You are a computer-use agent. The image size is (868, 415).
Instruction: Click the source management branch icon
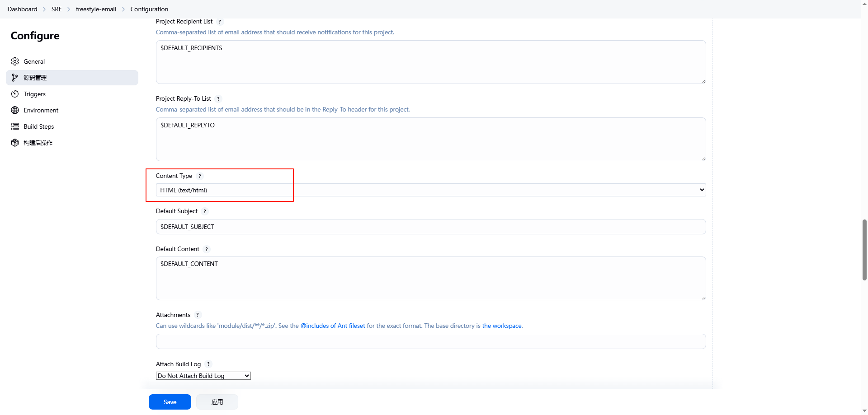15,78
